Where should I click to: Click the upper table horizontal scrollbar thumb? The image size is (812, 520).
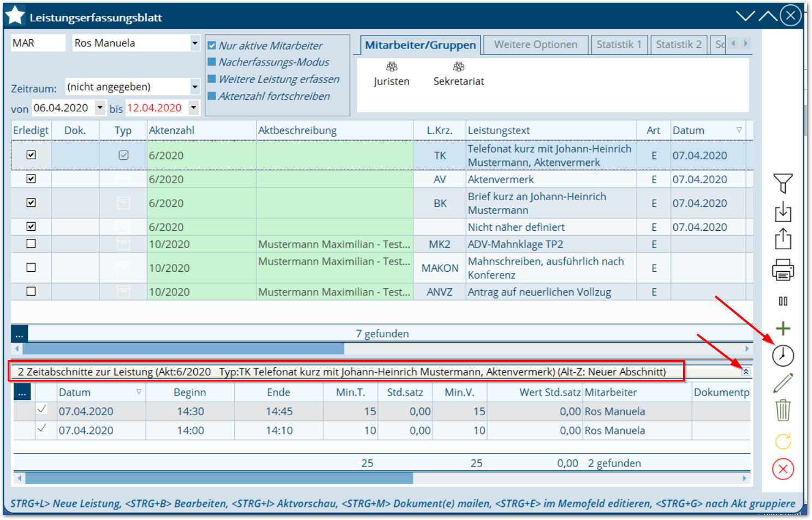[183, 348]
